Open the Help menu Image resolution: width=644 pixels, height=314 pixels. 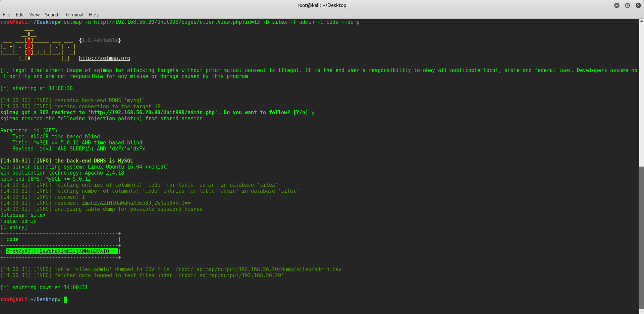pyautogui.click(x=94, y=15)
